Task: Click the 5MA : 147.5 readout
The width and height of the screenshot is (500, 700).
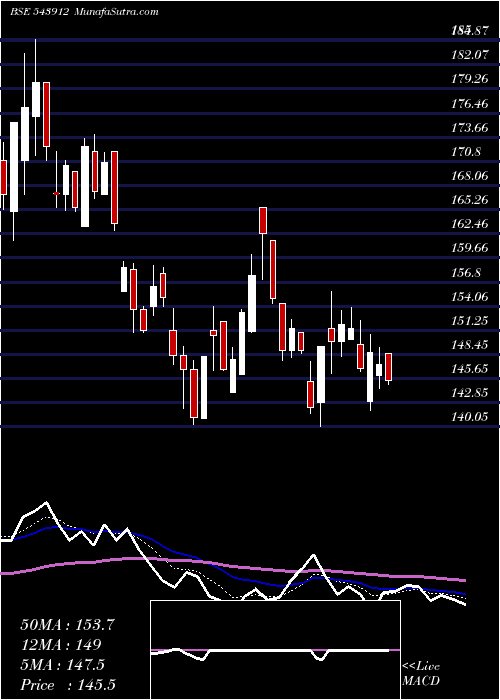Action: [x=62, y=665]
